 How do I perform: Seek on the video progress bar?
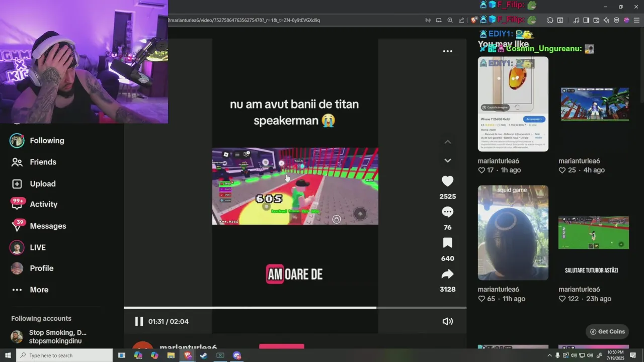pos(295,308)
